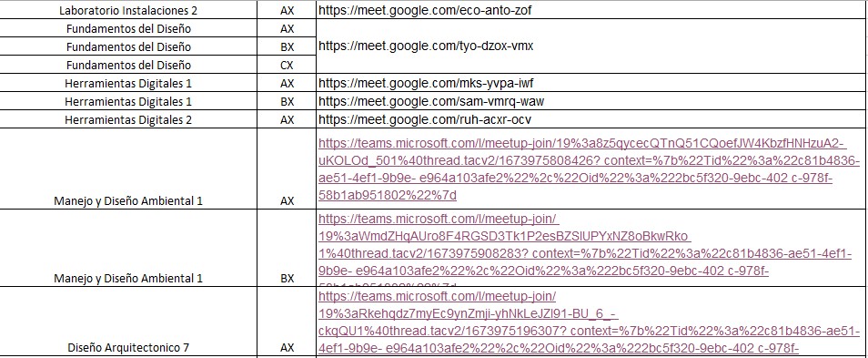The height and width of the screenshot is (358, 868).
Task: Select the CX group cell
Action: (x=287, y=65)
